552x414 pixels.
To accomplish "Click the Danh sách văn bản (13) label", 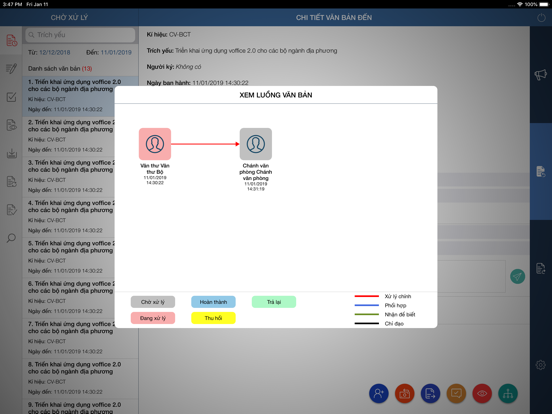I will [x=60, y=69].
